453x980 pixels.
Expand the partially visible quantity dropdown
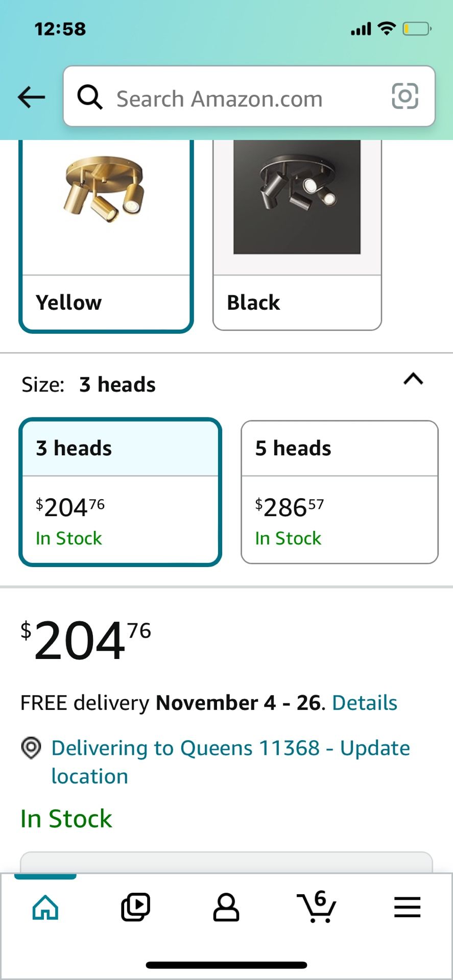226,862
